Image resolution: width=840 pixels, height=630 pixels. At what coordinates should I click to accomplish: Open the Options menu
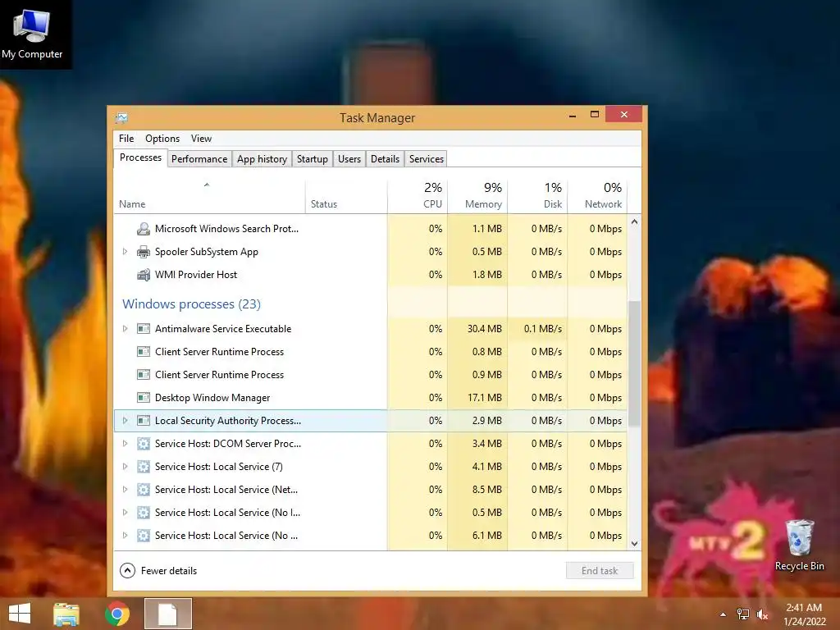[x=162, y=138]
